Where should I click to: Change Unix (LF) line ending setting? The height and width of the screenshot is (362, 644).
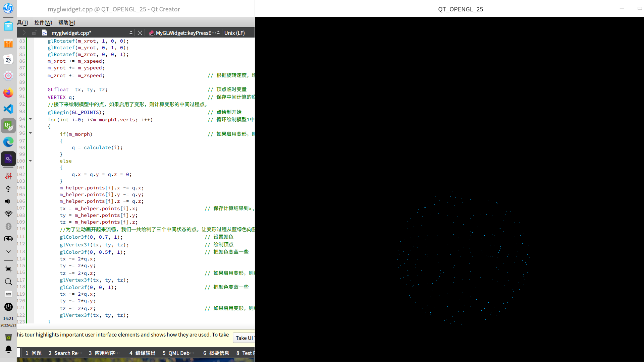click(234, 33)
